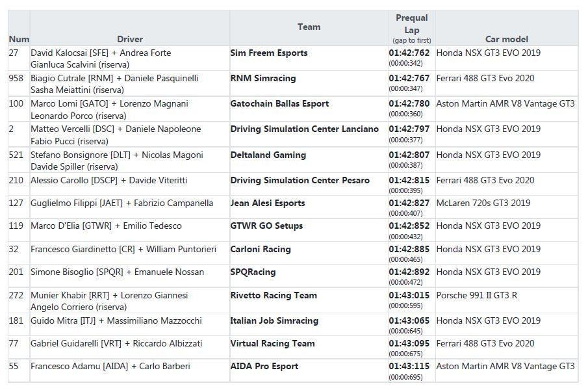
Task: Select the Italian Job Simracing team
Action: 274,321
